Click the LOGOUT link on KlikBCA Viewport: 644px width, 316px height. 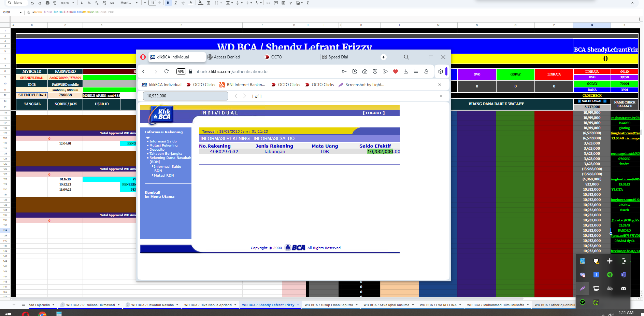(374, 113)
